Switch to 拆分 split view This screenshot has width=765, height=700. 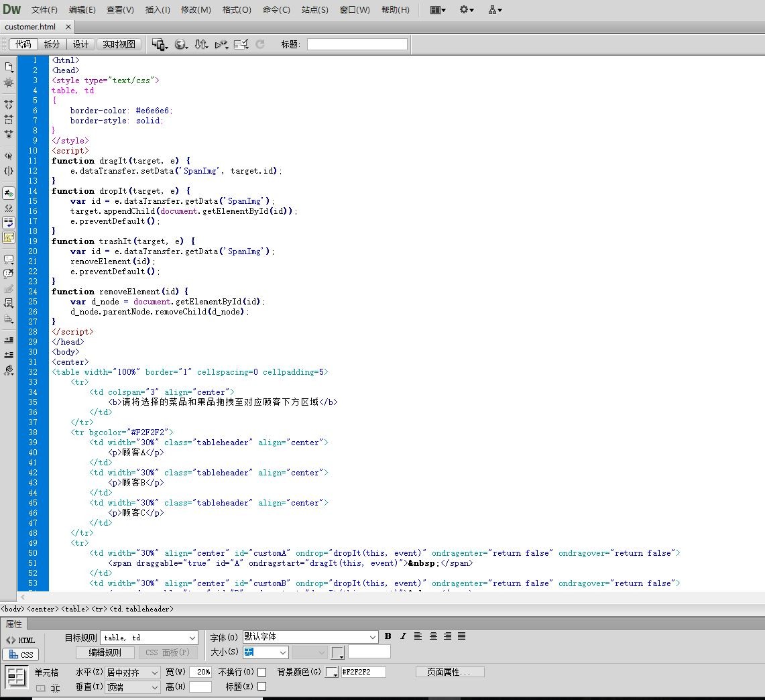click(52, 44)
